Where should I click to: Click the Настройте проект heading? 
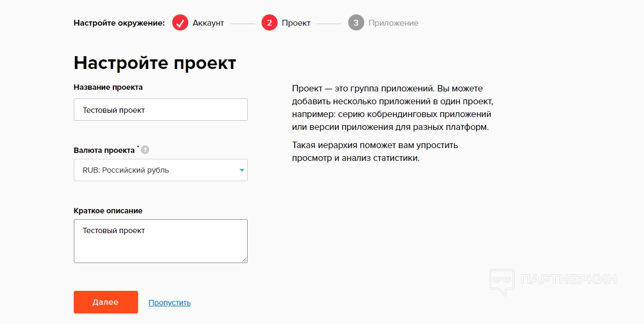[155, 63]
